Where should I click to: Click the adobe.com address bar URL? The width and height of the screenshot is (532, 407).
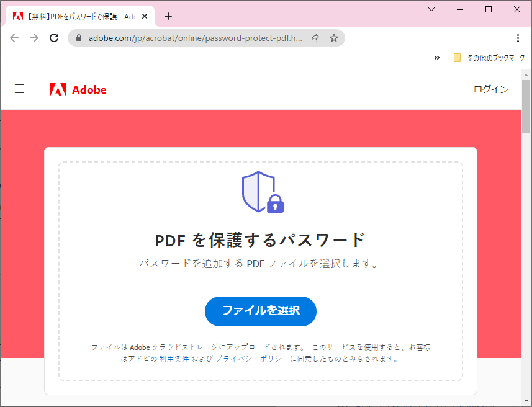tap(196, 38)
